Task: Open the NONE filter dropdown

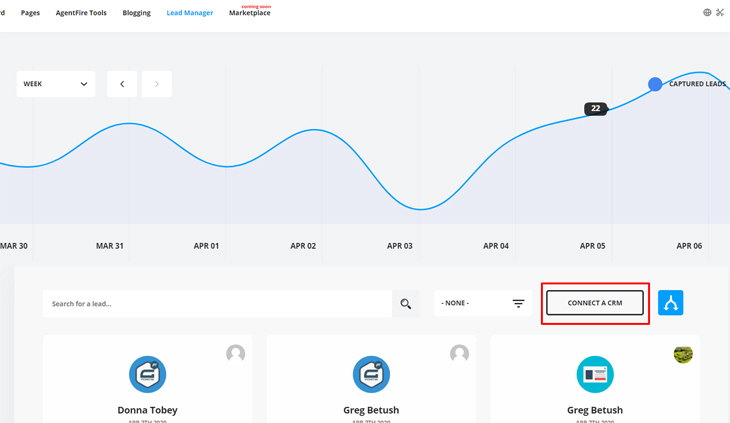Action: (x=483, y=303)
